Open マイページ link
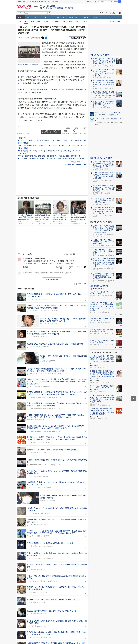 tap(103, 13)
